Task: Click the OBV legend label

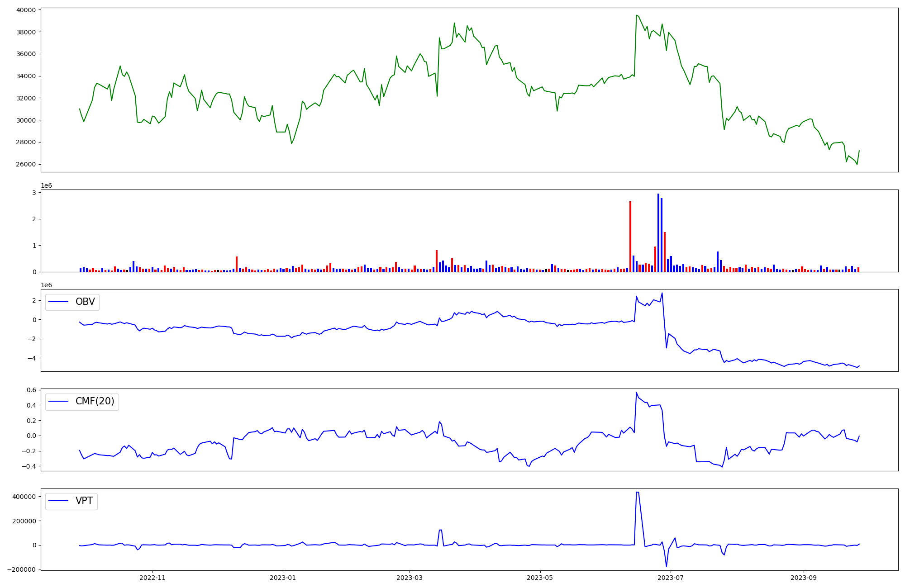Action: (x=85, y=302)
